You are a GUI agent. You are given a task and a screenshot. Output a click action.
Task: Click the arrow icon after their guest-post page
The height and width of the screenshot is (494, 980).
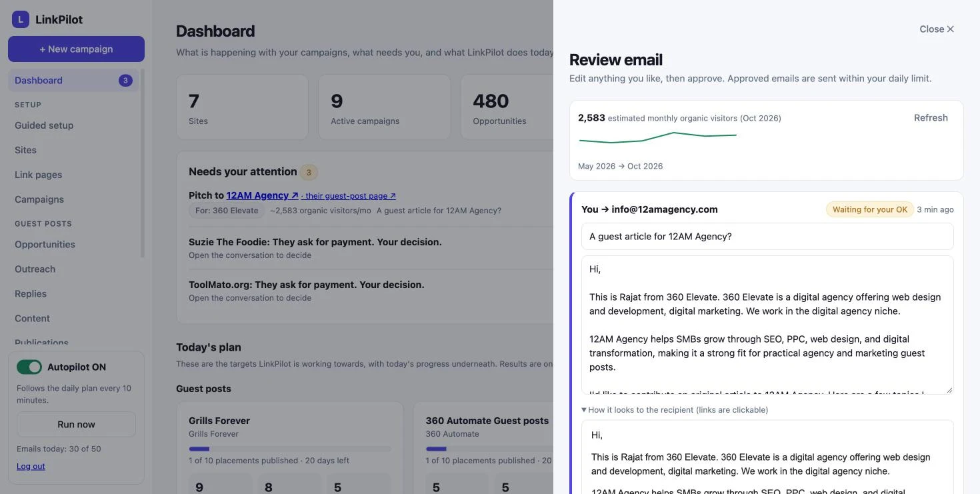[x=393, y=196]
